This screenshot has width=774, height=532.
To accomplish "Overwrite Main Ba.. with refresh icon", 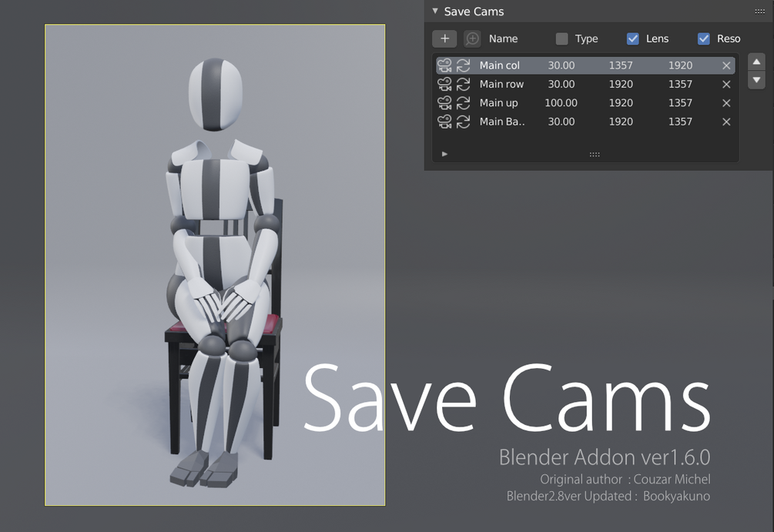I will click(x=463, y=122).
